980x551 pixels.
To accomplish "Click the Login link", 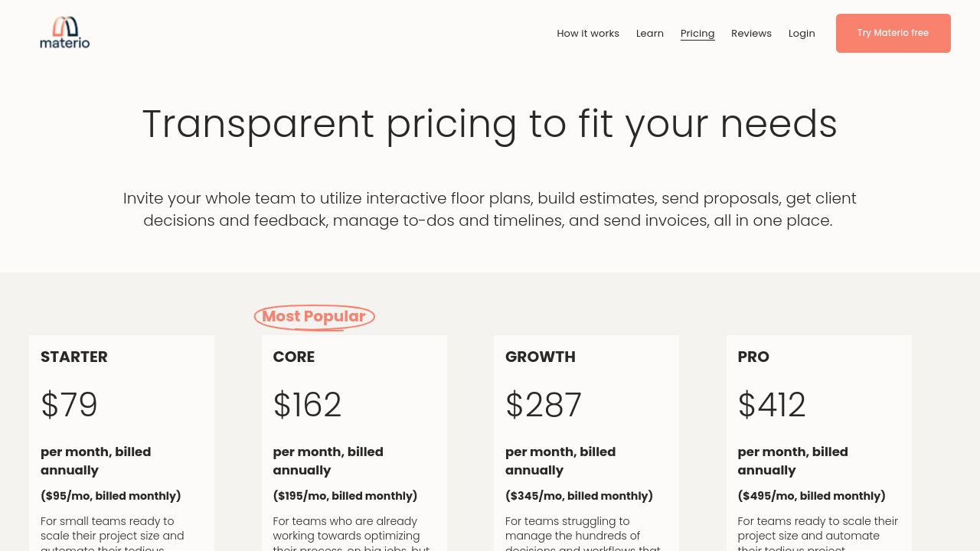I will (x=802, y=34).
